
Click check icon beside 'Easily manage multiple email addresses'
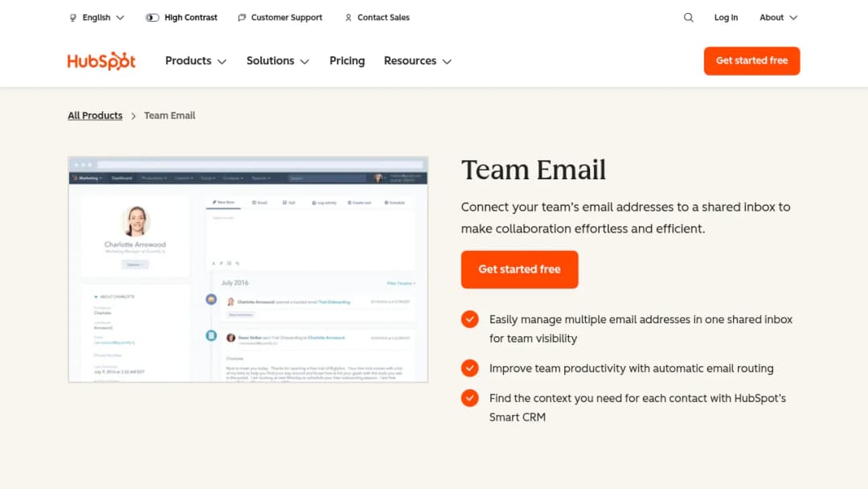[469, 319]
